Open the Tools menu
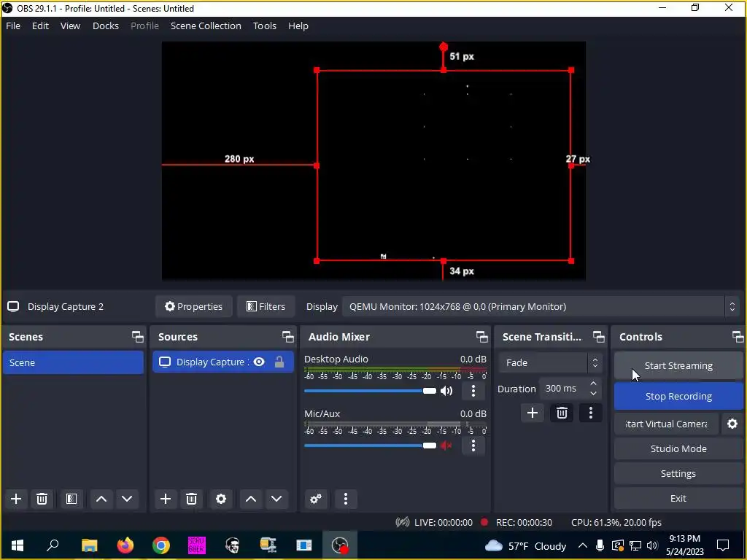The image size is (747, 560). [264, 26]
